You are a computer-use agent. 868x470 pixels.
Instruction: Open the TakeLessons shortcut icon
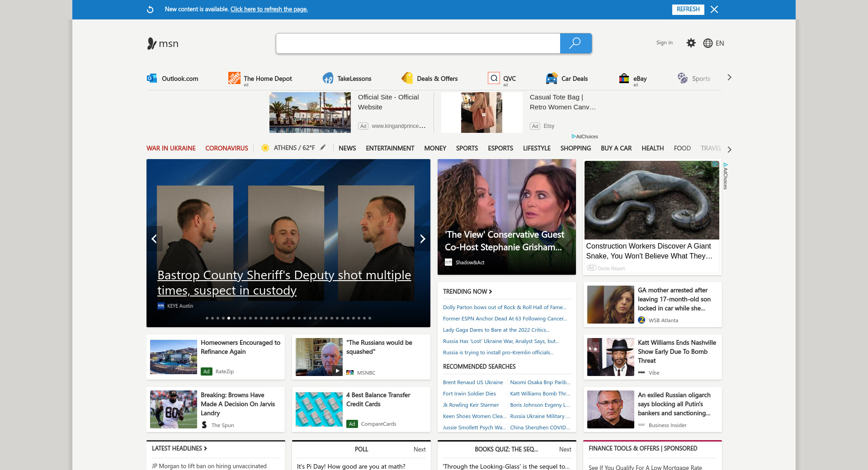[328, 79]
